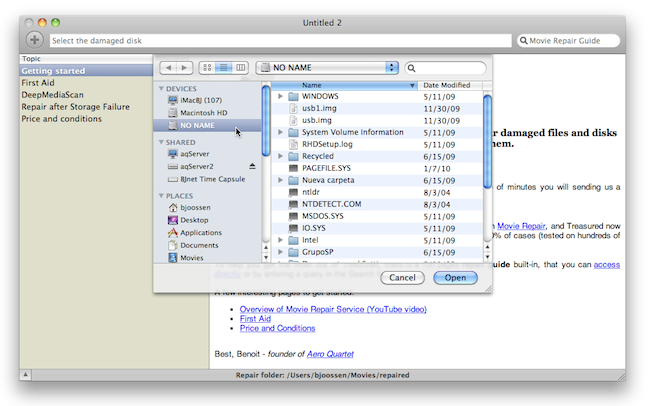Open Documents place icon
This screenshot has height=406, width=650.
173,245
